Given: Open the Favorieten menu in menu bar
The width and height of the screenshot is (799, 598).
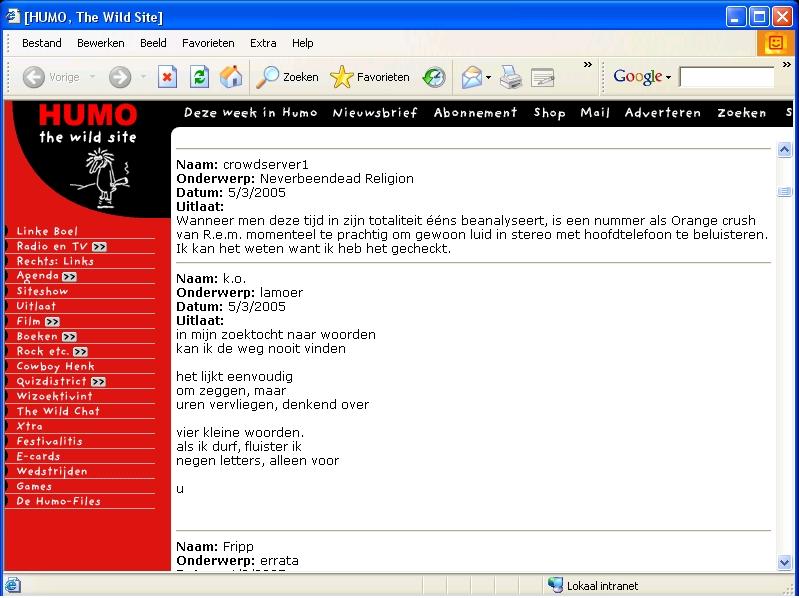Looking at the screenshot, I should click(208, 43).
